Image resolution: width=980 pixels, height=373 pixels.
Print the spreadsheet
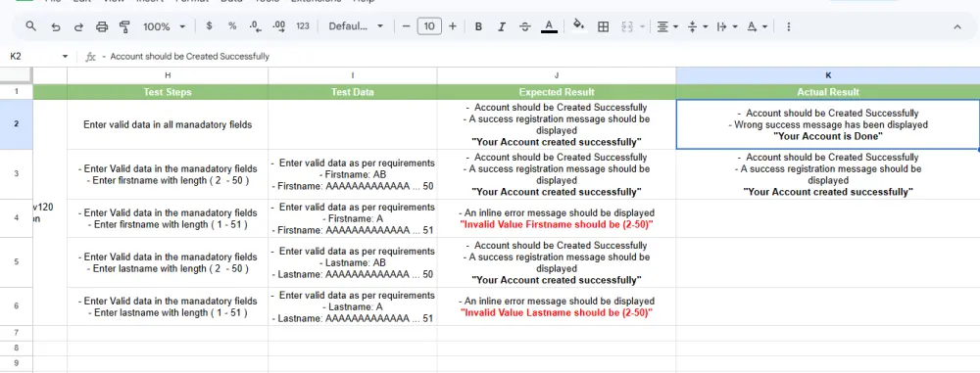coord(102,26)
